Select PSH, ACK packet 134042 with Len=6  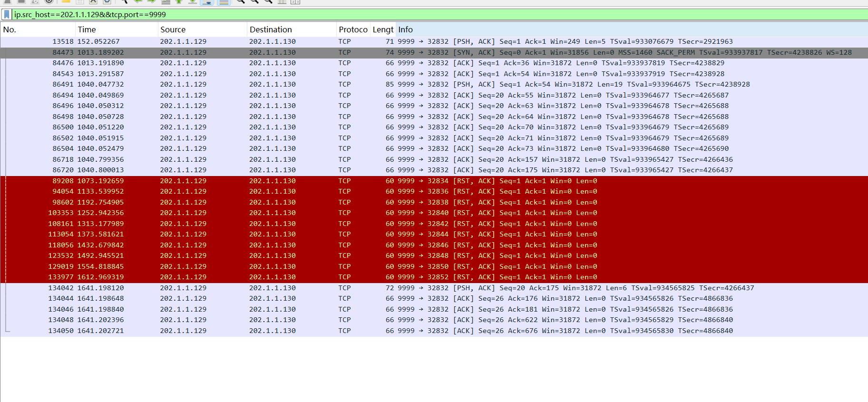434,288
